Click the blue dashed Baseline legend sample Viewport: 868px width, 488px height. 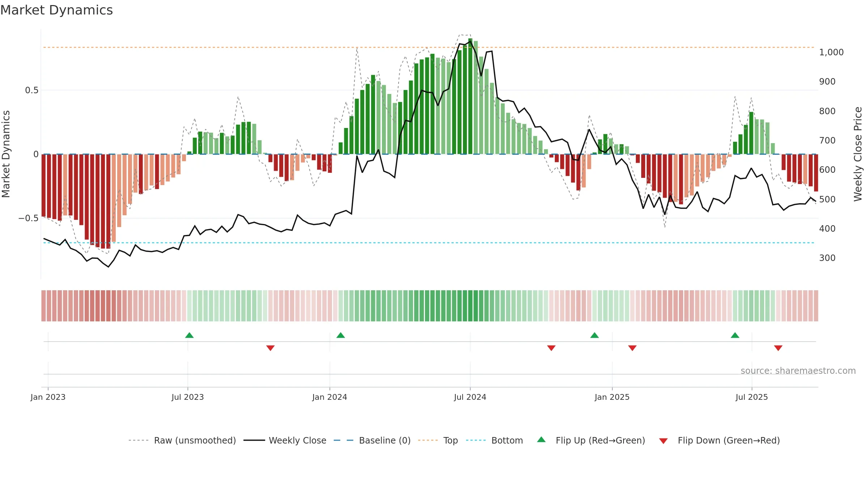[x=344, y=440]
